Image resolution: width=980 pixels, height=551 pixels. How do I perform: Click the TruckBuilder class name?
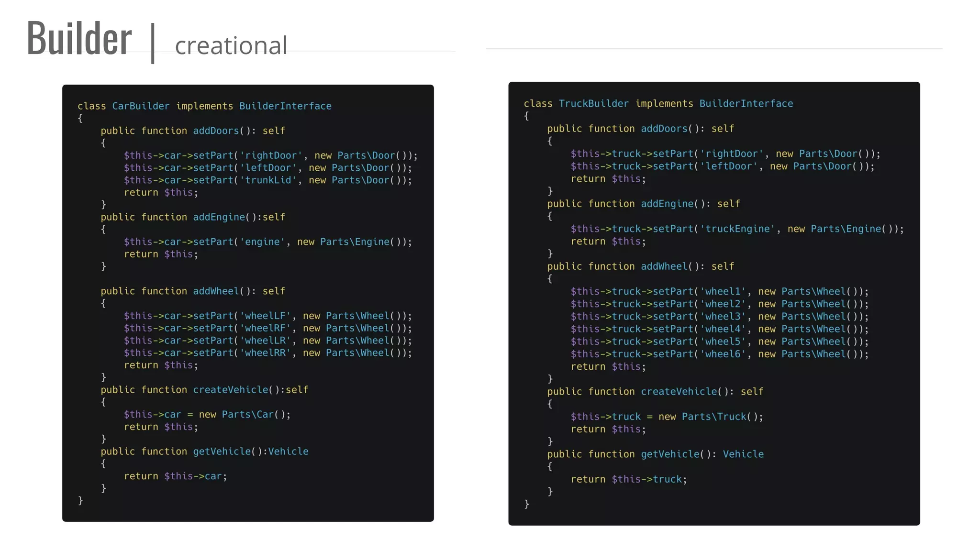pyautogui.click(x=593, y=104)
